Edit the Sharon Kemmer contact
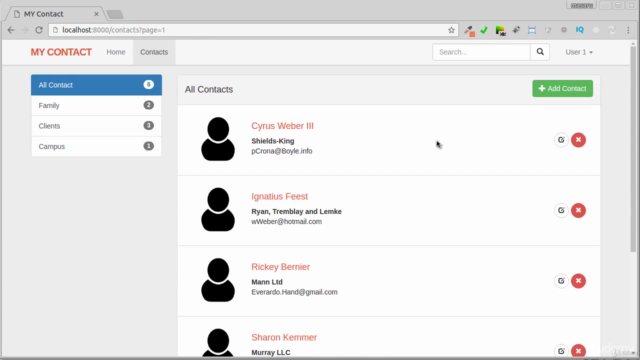 tap(561, 351)
